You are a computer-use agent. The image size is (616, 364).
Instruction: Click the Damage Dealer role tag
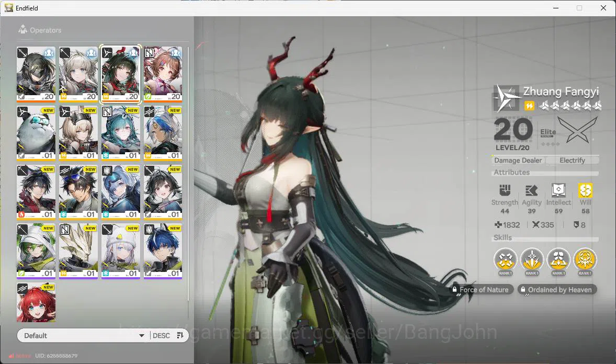(x=518, y=161)
